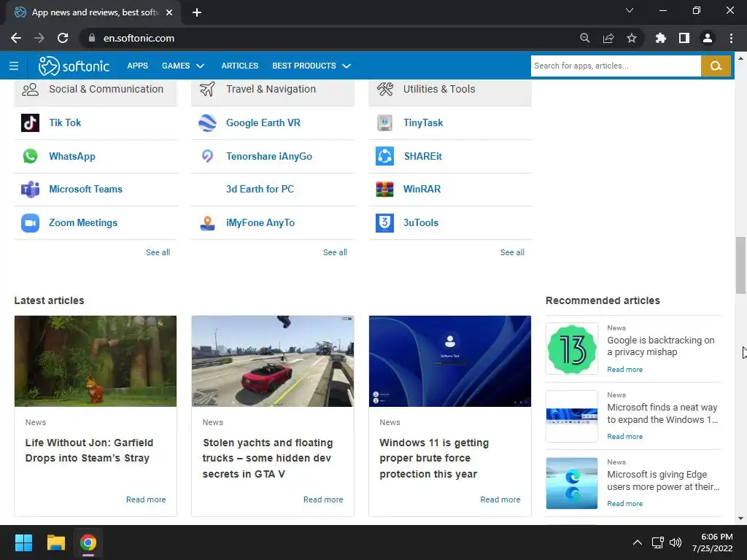
Task: Open the ARTICLES menu item
Action: click(x=239, y=66)
